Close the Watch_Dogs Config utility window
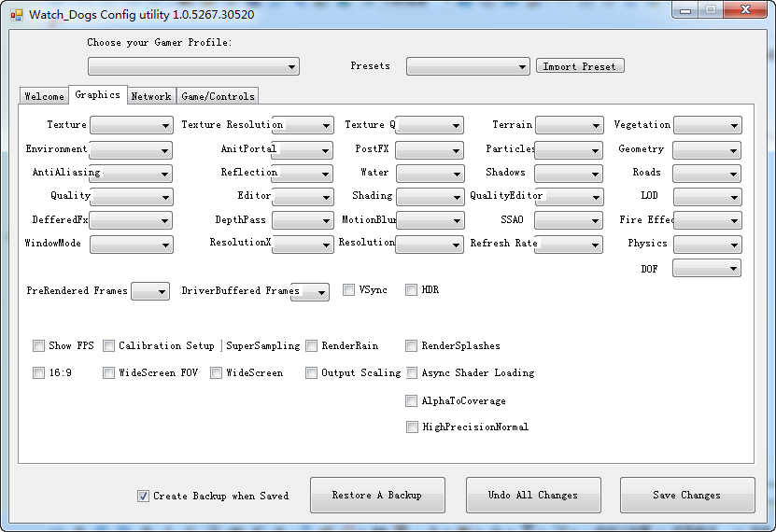 tap(745, 10)
